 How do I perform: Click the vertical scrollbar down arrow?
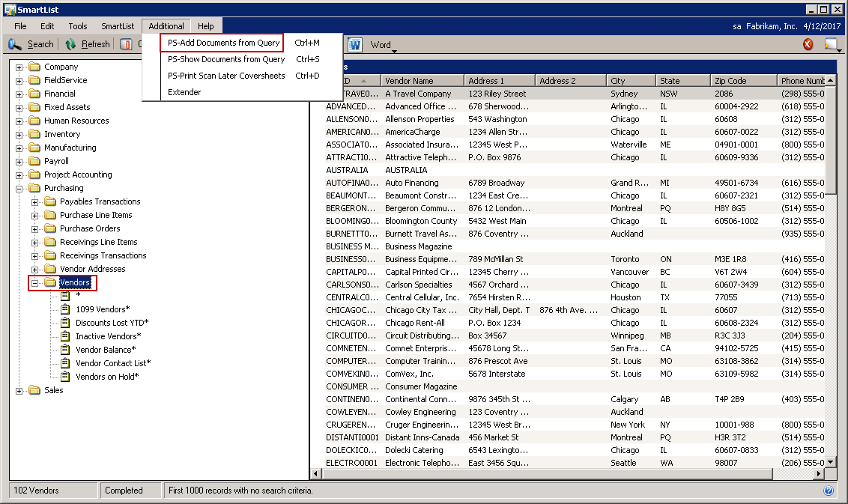pyautogui.click(x=831, y=462)
